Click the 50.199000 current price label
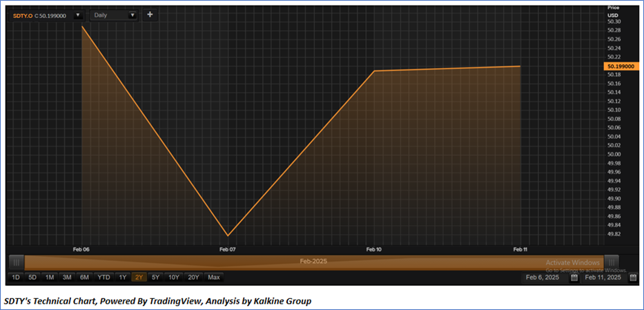 click(x=621, y=66)
